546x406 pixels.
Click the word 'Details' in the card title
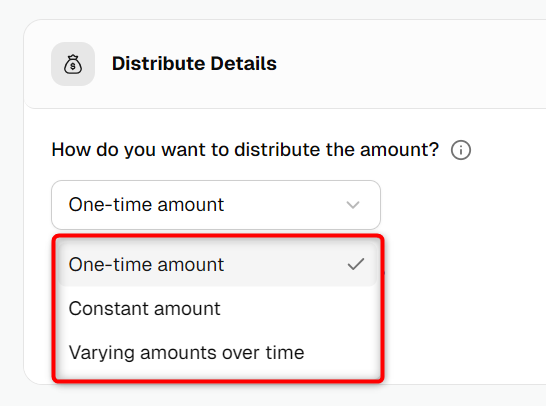pyautogui.click(x=243, y=64)
